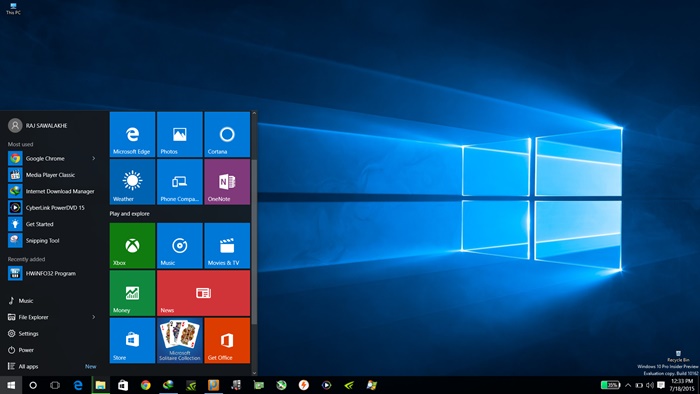Open the Store tile in Start menu
The width and height of the screenshot is (700, 394).
(132, 340)
